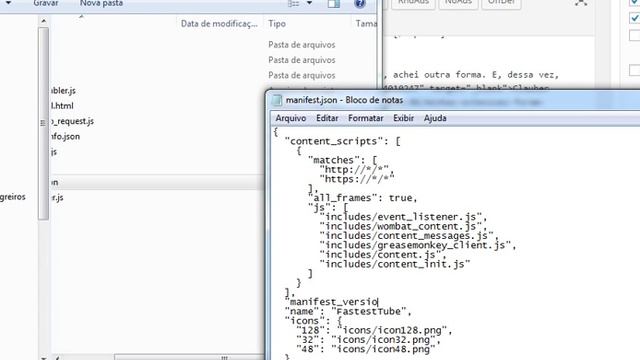Click the includes/wombat_content.js line

tap(403, 226)
